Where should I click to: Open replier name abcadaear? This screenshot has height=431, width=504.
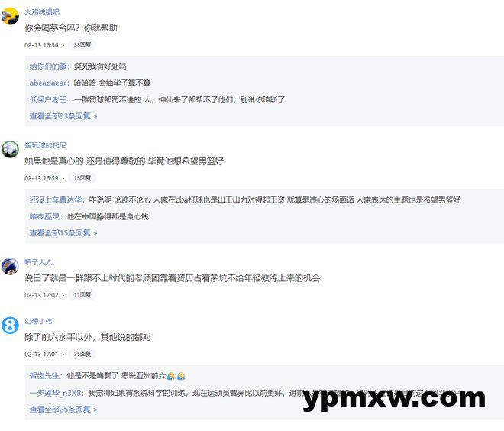(x=48, y=83)
